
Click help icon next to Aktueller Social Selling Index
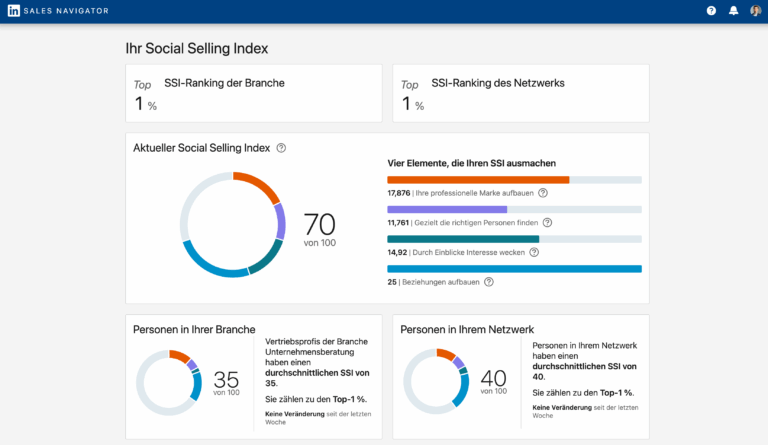[x=281, y=148]
